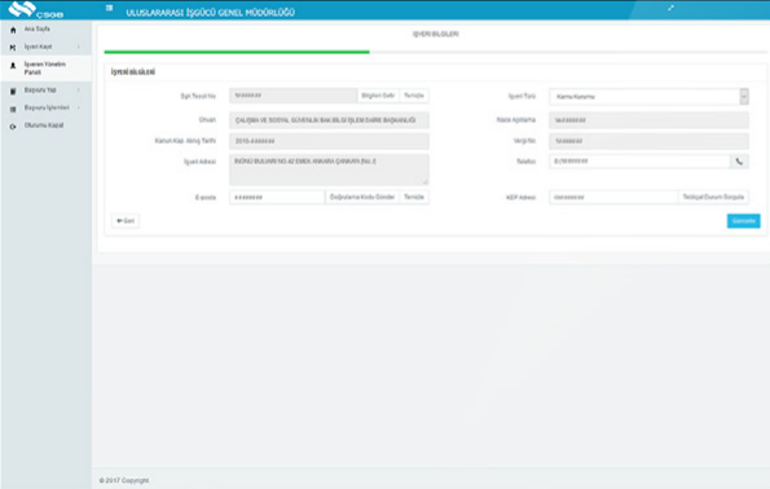
Task: Click the Oturumu Kapat logout icon
Action: [12, 126]
